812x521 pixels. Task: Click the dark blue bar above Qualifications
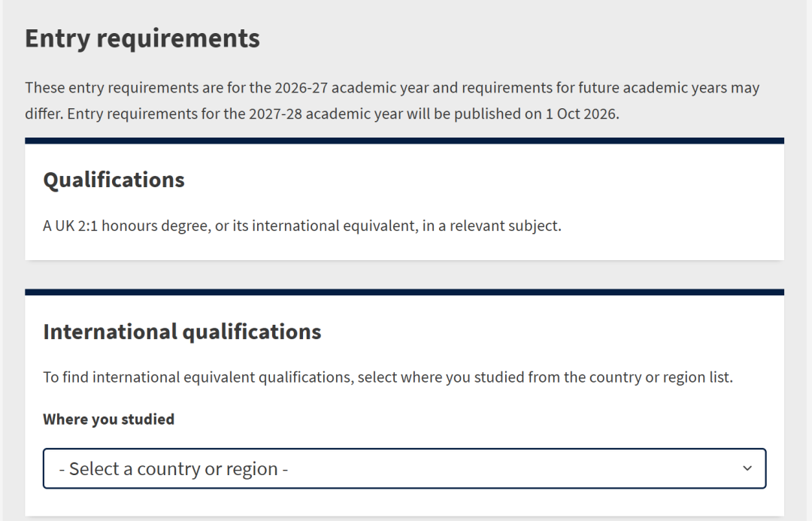click(404, 141)
